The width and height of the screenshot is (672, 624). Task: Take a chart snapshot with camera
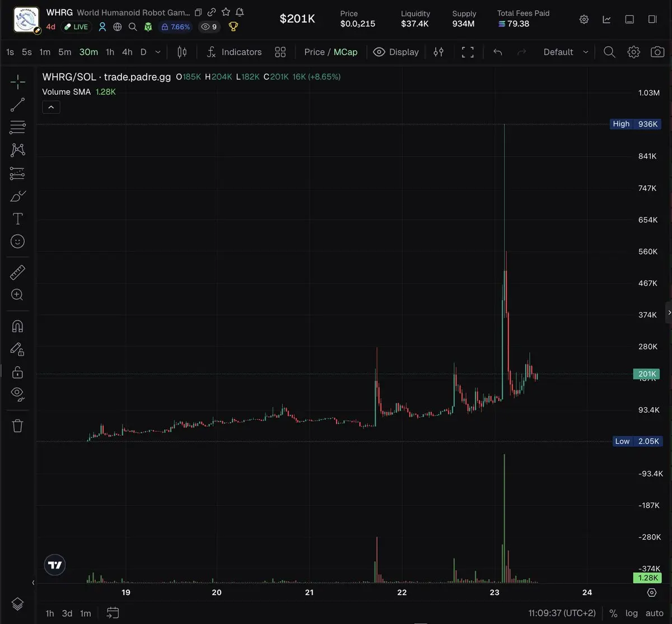pos(657,52)
